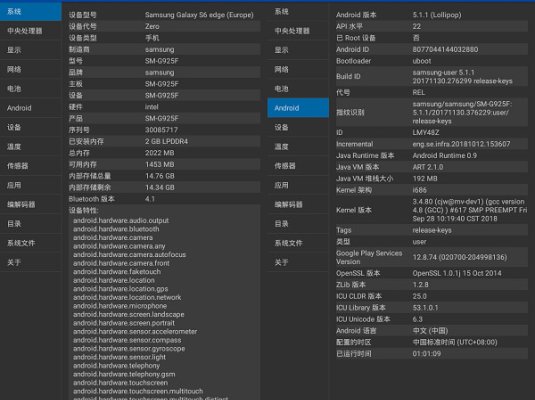Viewport: 535px width, 400px height.
Task: Select the Java VM 版本 value ART 2.1.0
Action: 428,167
